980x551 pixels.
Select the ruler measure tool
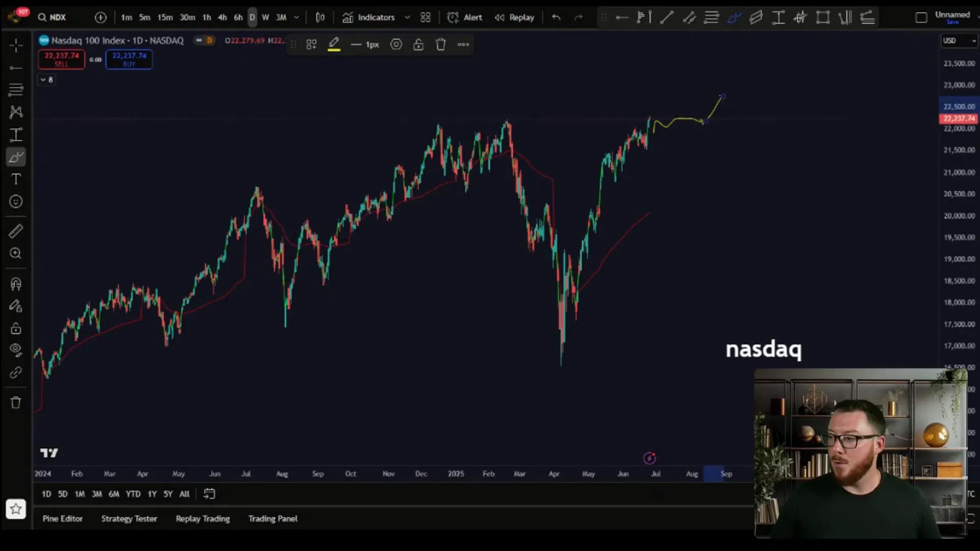pos(16,231)
